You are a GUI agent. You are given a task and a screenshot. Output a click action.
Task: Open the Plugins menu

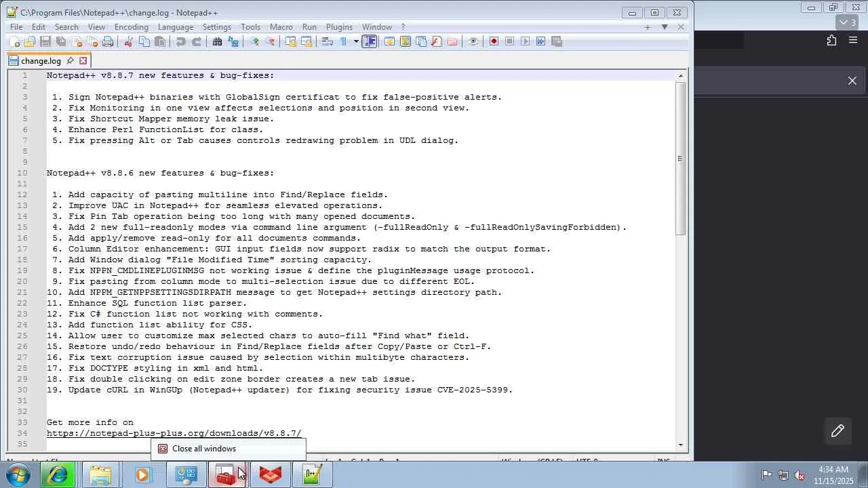(x=339, y=27)
